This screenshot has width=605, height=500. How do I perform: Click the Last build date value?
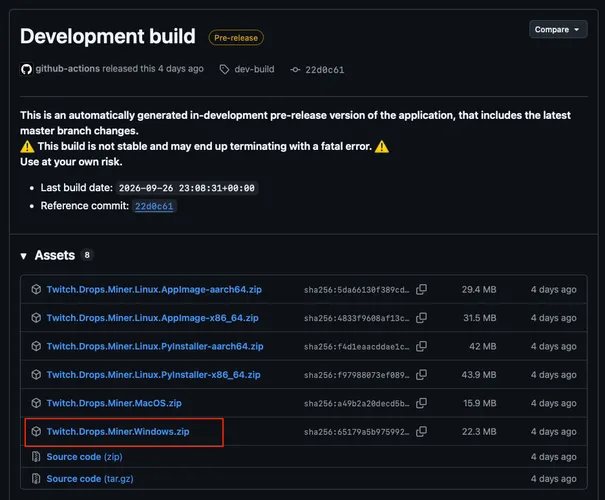point(187,188)
